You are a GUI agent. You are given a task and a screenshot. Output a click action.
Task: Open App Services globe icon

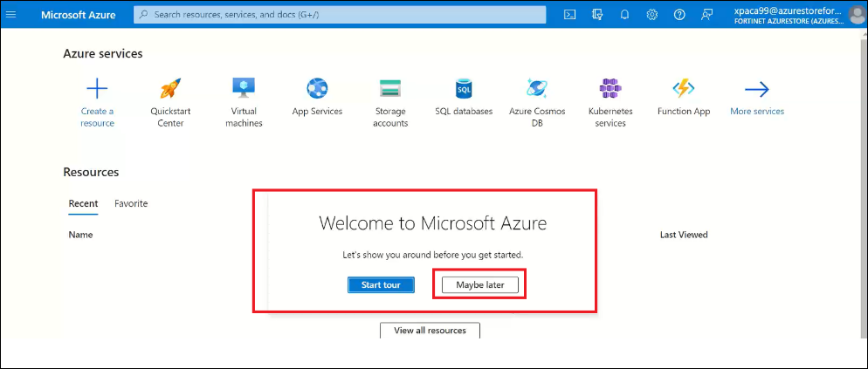pos(317,88)
